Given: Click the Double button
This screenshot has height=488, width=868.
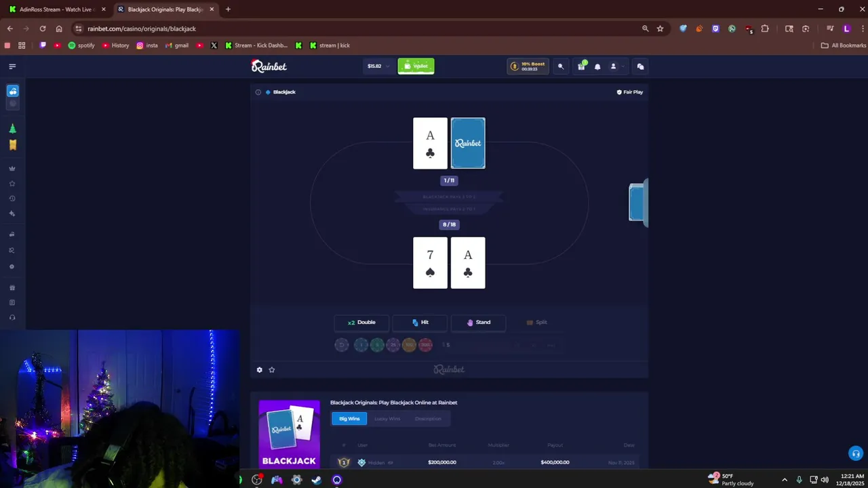Looking at the screenshot, I should tap(361, 323).
